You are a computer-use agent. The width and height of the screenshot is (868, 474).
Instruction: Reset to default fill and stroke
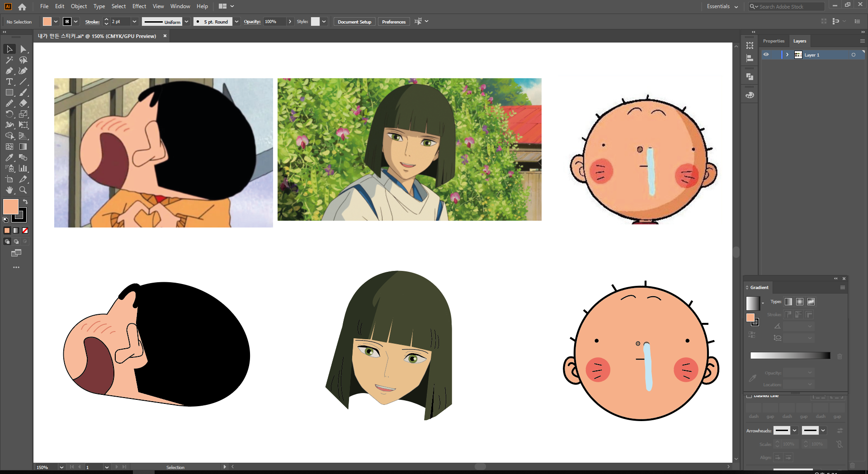click(x=5, y=220)
